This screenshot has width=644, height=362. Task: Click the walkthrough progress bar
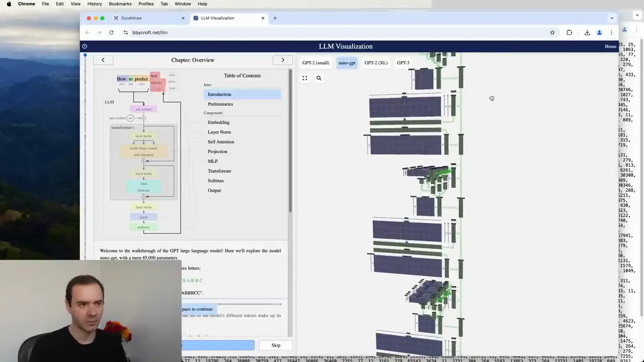(x=231, y=304)
